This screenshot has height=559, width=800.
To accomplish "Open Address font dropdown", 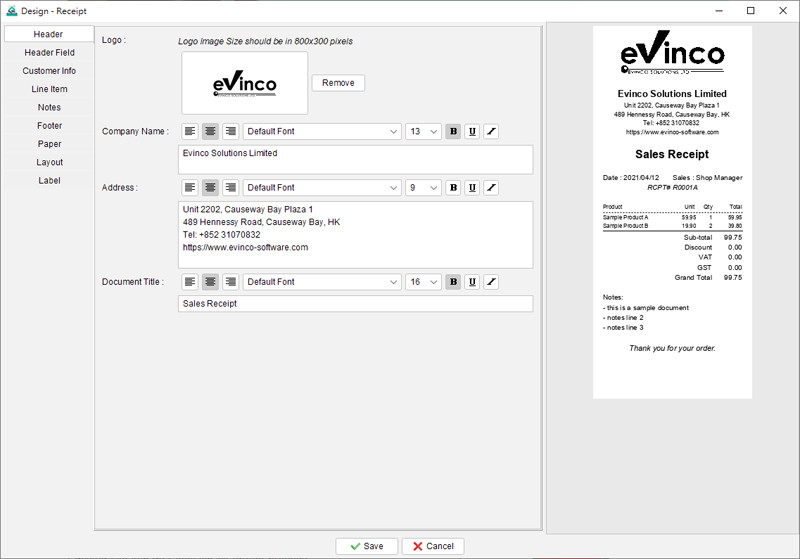I will pyautogui.click(x=322, y=188).
